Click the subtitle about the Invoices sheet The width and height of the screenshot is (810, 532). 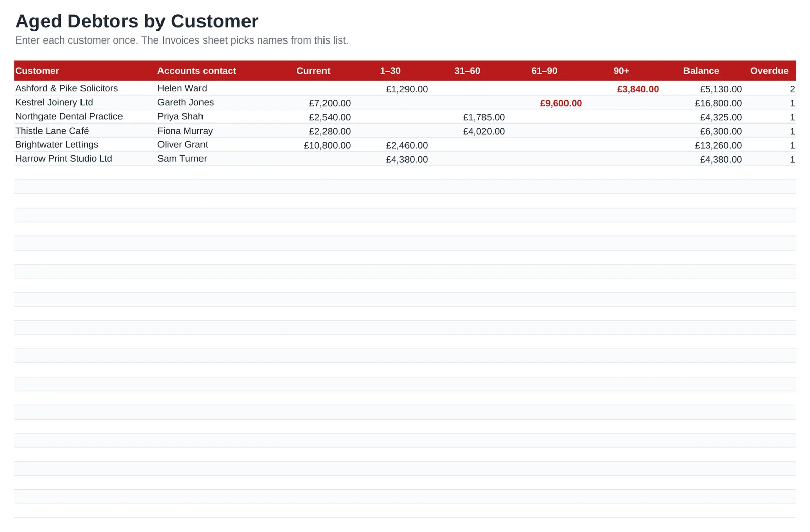(182, 40)
